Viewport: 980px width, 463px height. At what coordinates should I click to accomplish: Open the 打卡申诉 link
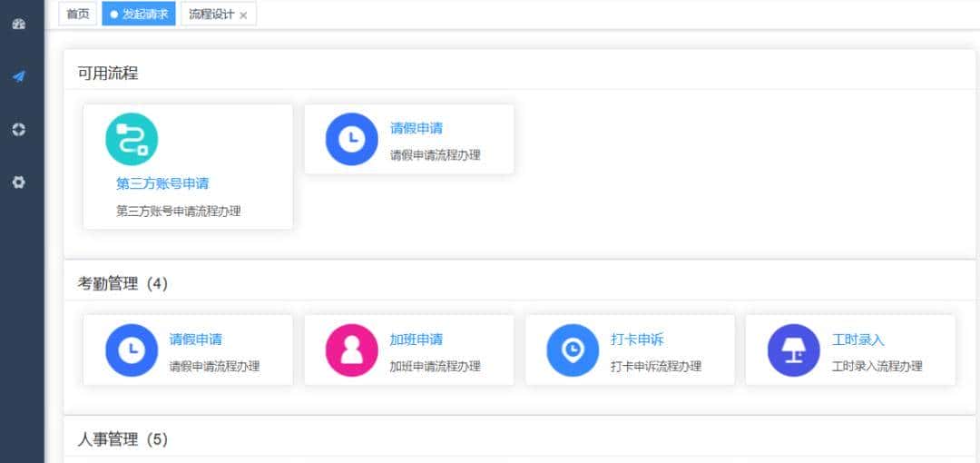[x=637, y=340]
